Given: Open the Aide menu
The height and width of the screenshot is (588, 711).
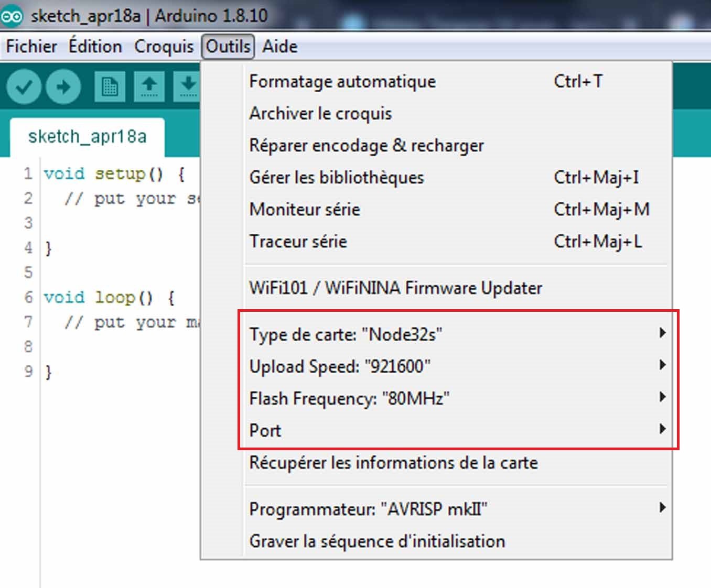Looking at the screenshot, I should pyautogui.click(x=280, y=46).
